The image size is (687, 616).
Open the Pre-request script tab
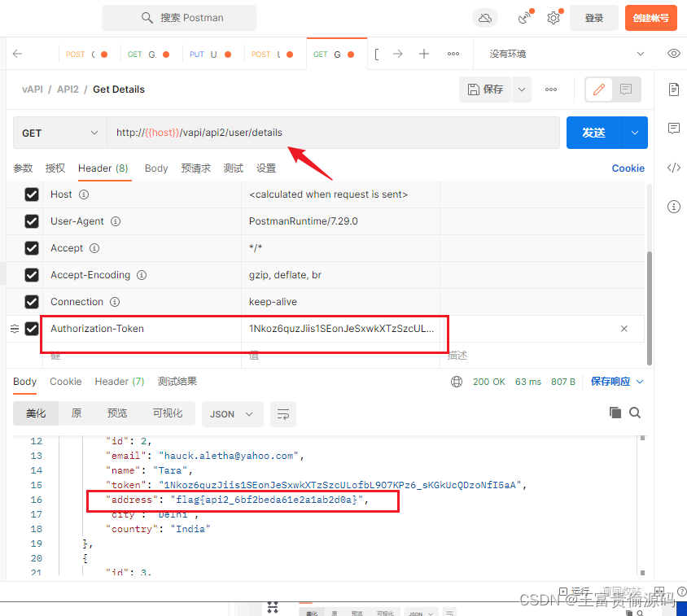[196, 168]
